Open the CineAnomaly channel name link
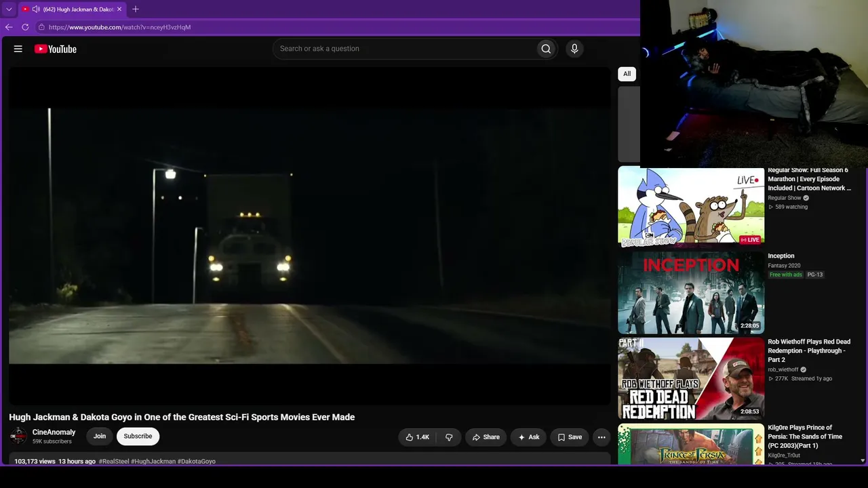Image resolution: width=868 pixels, height=488 pixels. coord(54,432)
